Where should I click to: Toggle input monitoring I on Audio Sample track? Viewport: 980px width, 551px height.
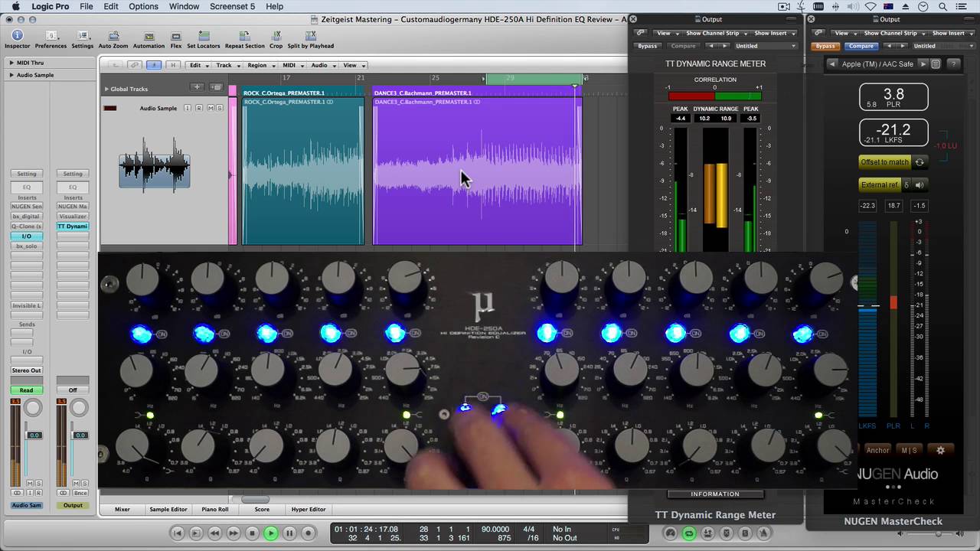coord(187,108)
